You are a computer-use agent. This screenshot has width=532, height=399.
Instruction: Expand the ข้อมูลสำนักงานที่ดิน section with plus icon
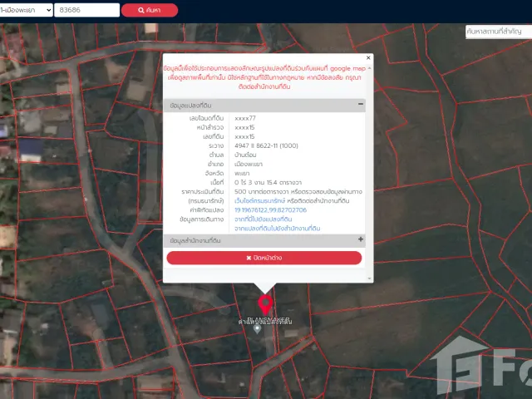[361, 239]
